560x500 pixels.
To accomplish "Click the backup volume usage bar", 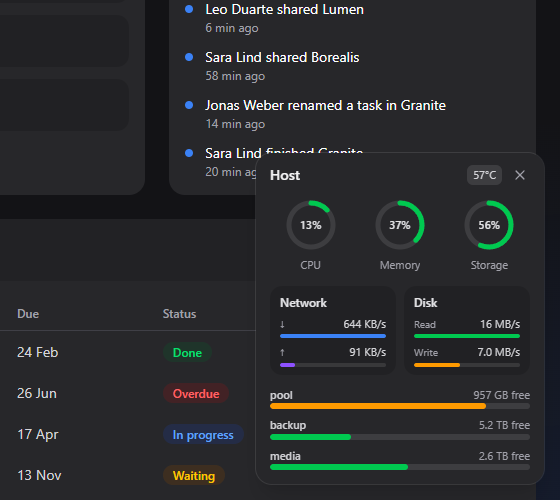I will pyautogui.click(x=400, y=437).
